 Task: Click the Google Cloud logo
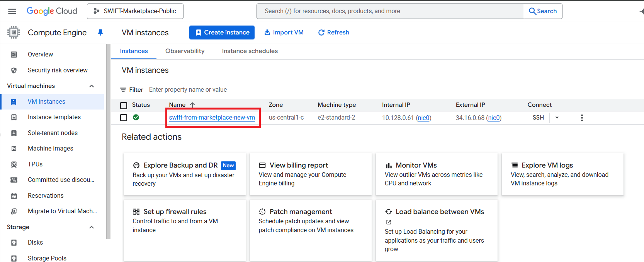point(52,11)
